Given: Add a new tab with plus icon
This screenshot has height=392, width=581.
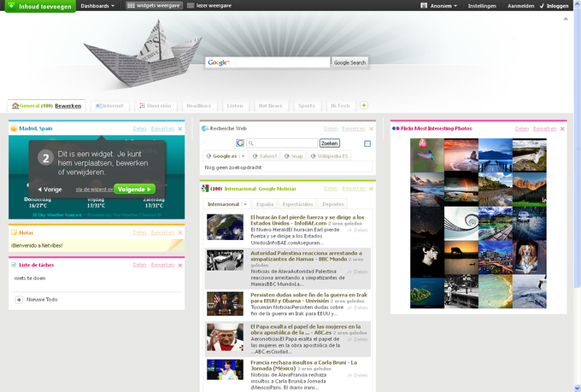Looking at the screenshot, I should (x=364, y=106).
